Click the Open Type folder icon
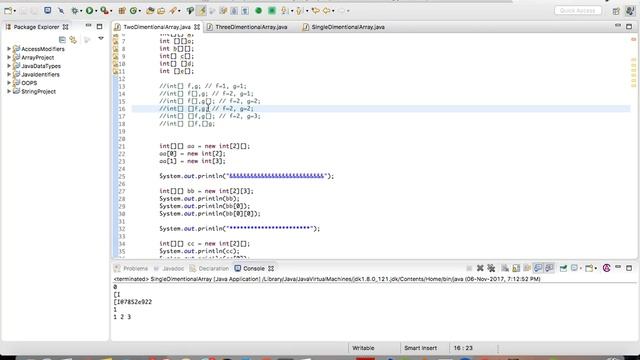640x360 pixels. click(150, 11)
